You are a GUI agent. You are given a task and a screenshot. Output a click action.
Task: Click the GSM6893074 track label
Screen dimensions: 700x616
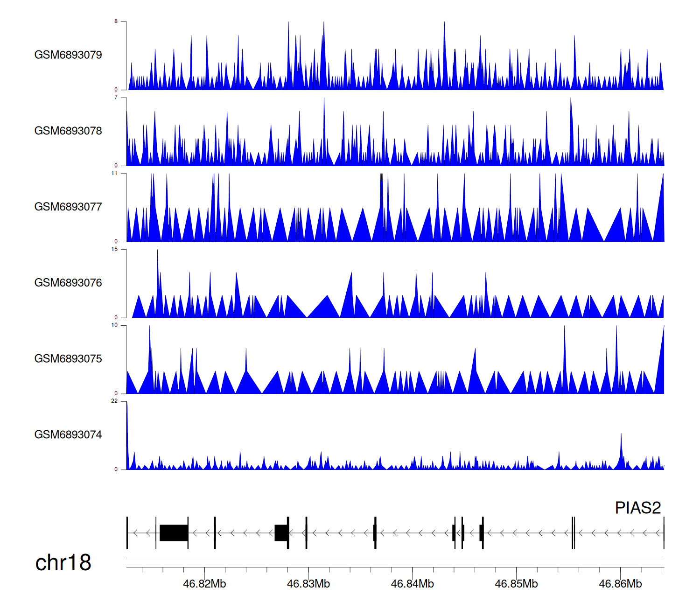68,435
